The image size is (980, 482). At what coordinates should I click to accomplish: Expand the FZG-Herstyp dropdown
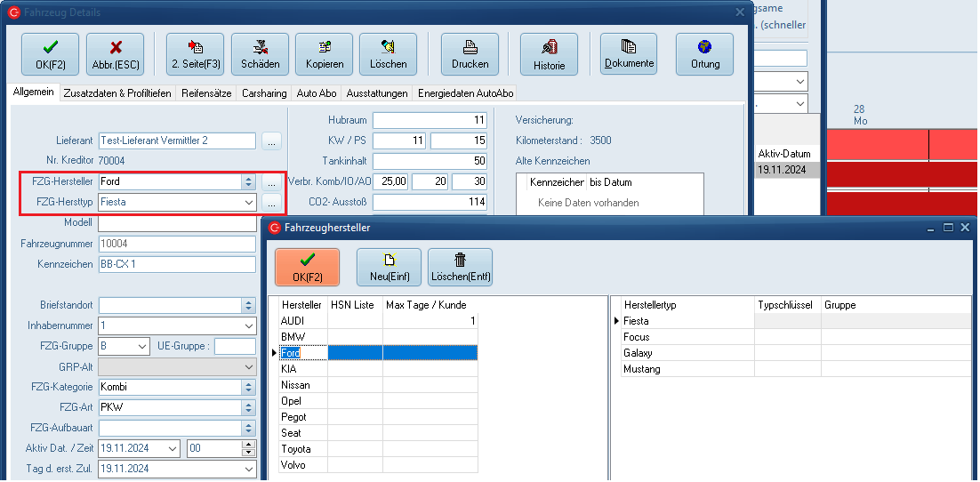coord(248,203)
